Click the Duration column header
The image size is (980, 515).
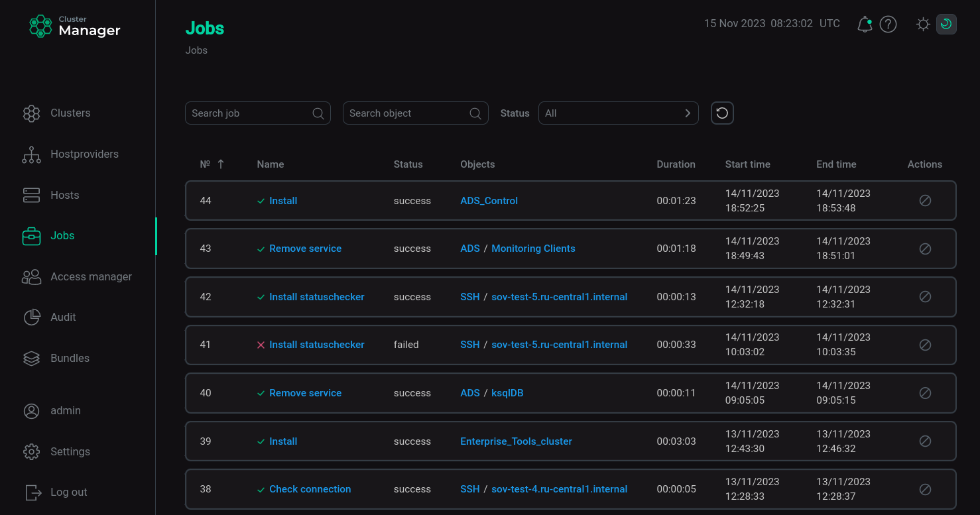[676, 164]
